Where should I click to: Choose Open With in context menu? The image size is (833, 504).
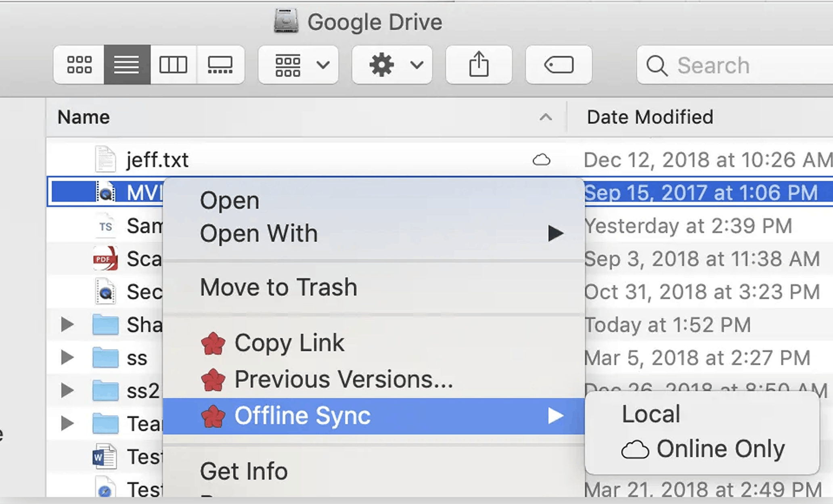259,233
